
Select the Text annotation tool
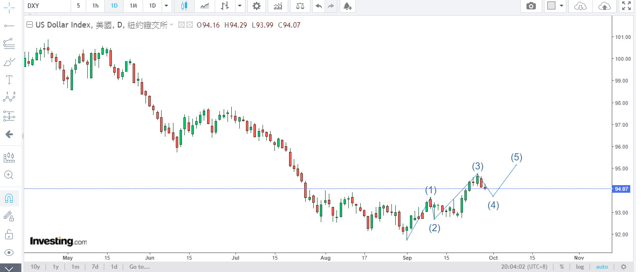[x=9, y=79]
